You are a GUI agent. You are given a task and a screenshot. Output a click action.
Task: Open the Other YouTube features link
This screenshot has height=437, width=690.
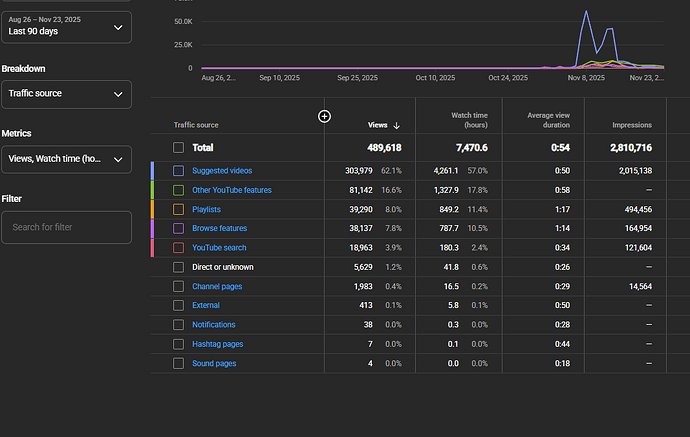coord(231,190)
